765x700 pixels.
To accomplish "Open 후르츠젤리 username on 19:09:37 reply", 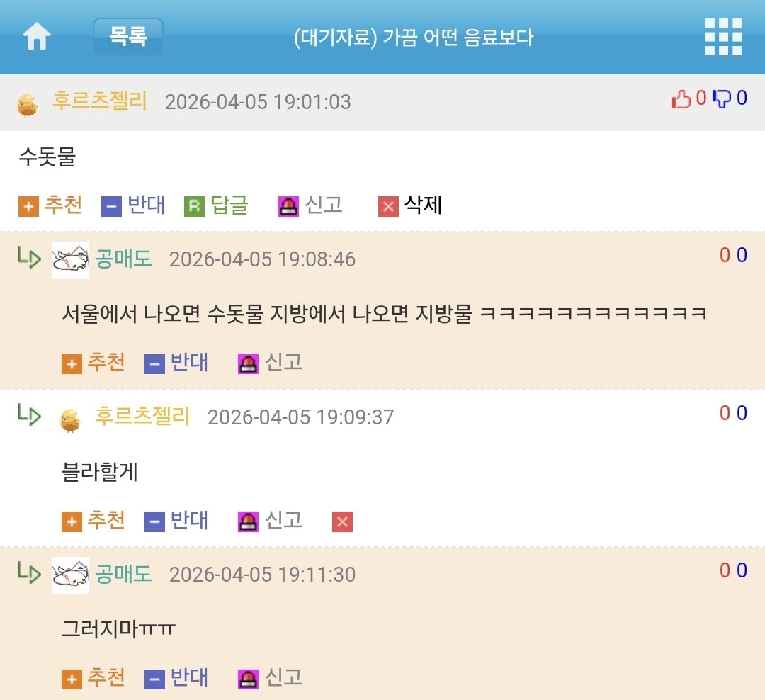I will [142, 417].
